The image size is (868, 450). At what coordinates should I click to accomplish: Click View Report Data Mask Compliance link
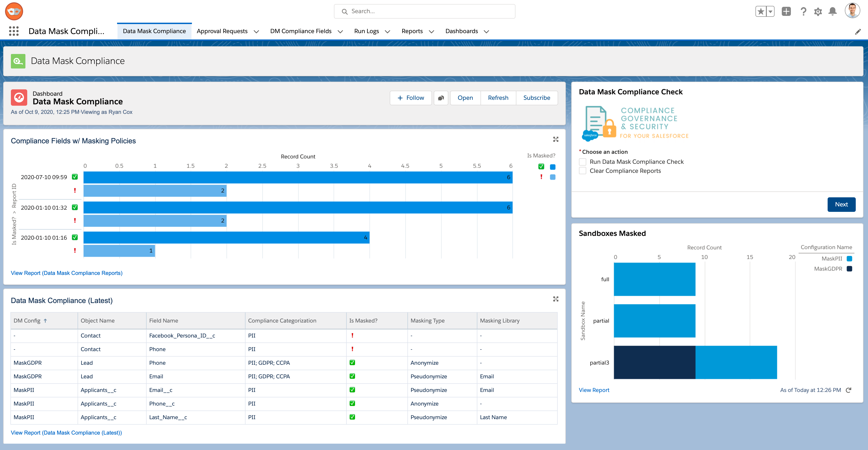[67, 273]
